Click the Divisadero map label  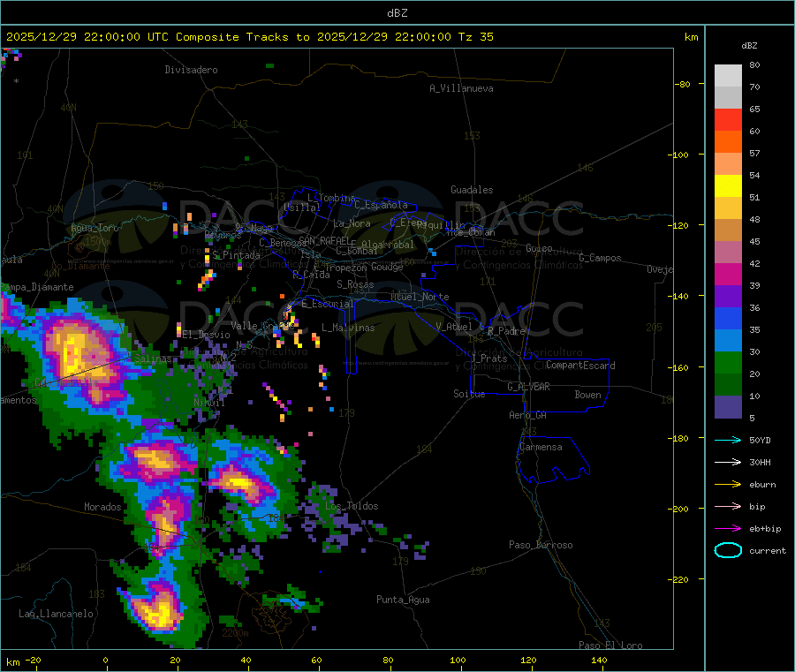191,70
